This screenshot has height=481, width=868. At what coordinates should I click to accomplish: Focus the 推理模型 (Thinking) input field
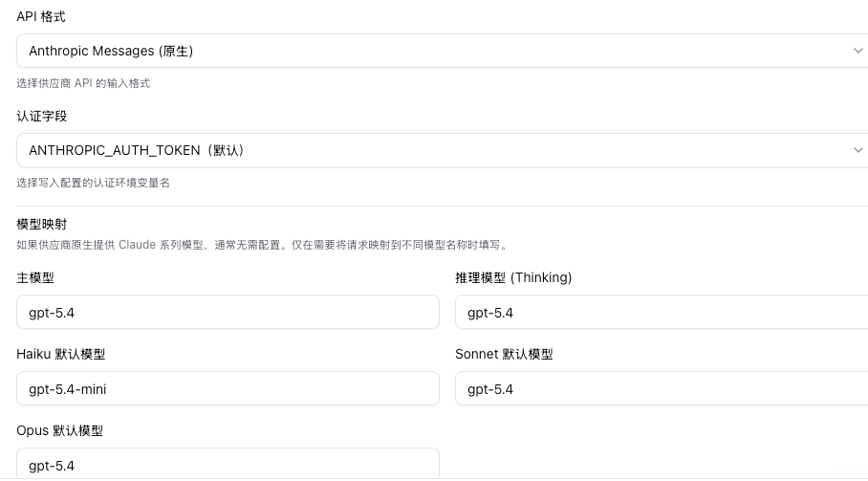[x=662, y=312]
